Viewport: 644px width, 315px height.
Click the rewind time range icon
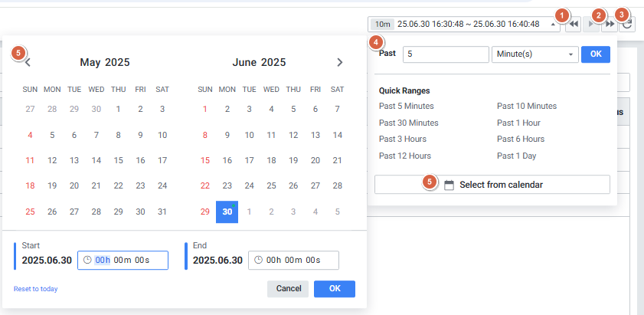pos(573,25)
